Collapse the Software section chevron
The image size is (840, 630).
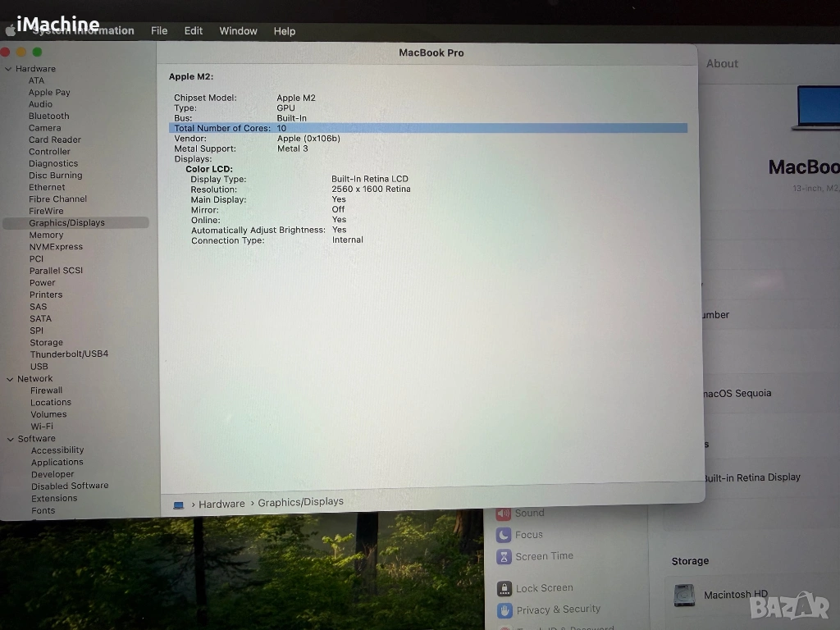10,439
